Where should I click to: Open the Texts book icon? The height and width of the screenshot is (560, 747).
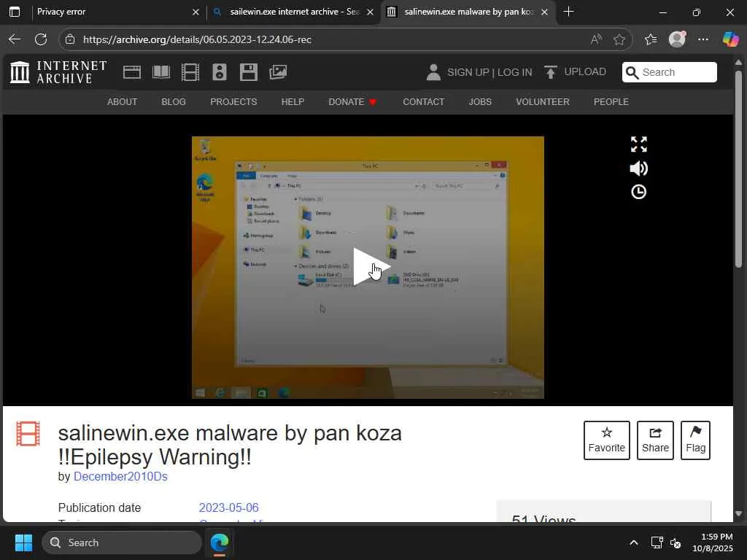[161, 72]
